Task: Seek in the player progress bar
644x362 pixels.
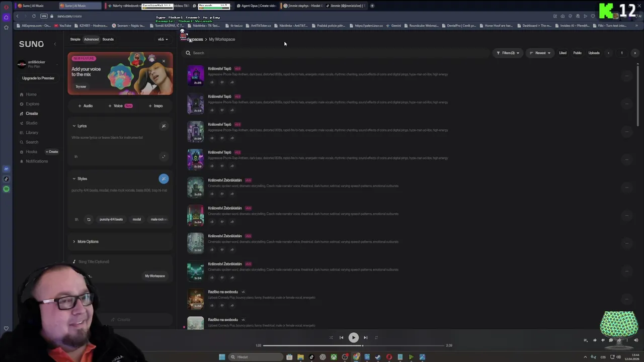Action: (x=354, y=345)
